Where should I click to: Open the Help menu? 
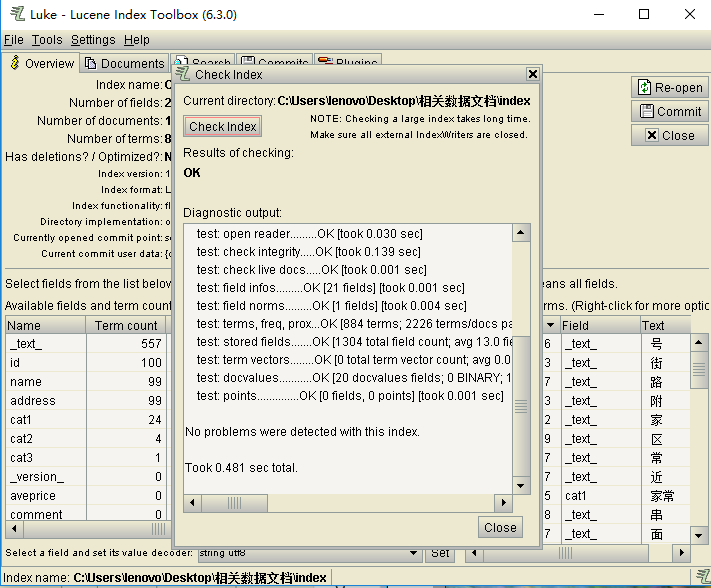[x=136, y=40]
